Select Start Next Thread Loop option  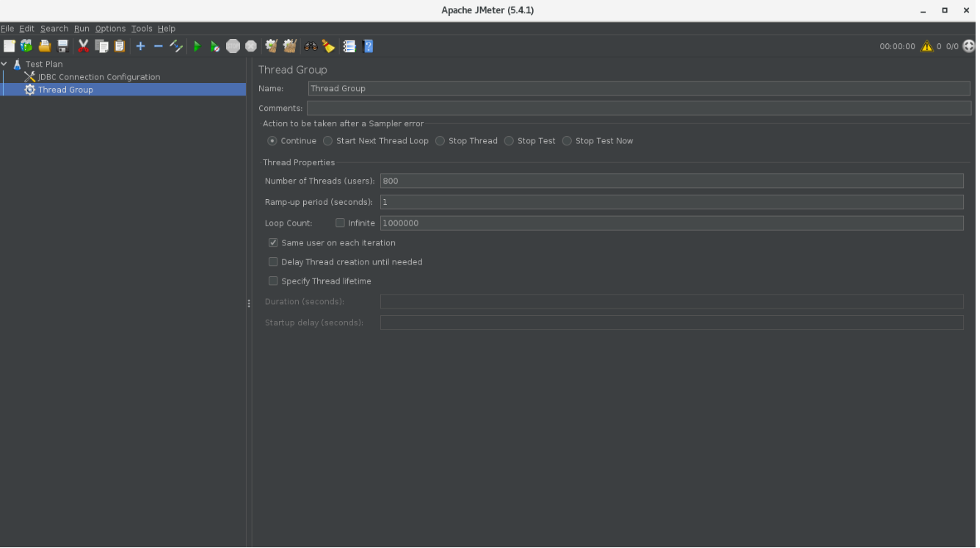(x=328, y=141)
